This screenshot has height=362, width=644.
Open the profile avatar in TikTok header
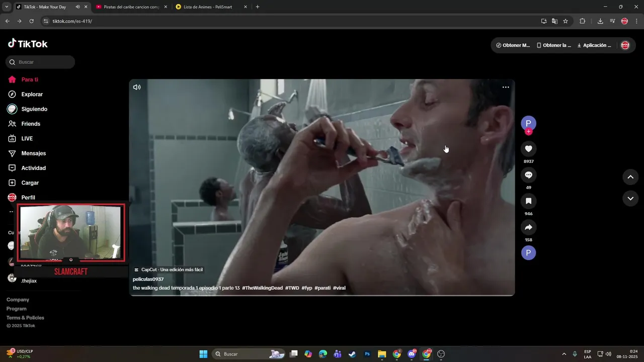(x=625, y=45)
